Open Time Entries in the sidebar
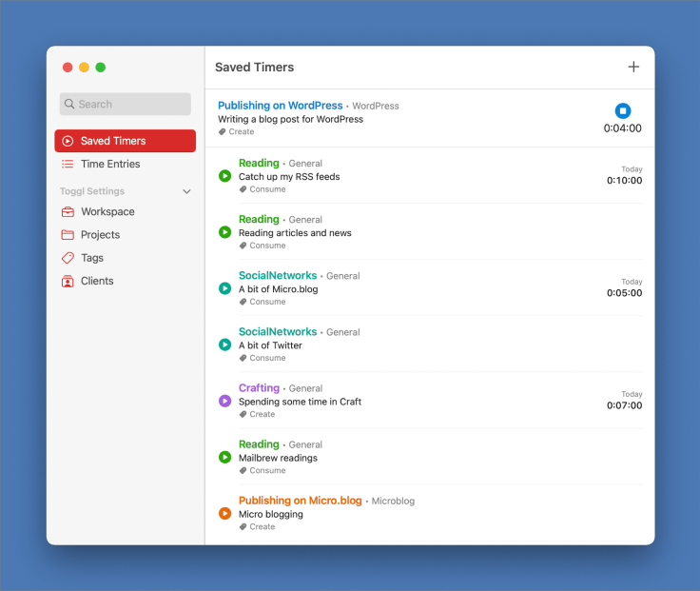Screen dimensions: 700x591 pos(125,164)
